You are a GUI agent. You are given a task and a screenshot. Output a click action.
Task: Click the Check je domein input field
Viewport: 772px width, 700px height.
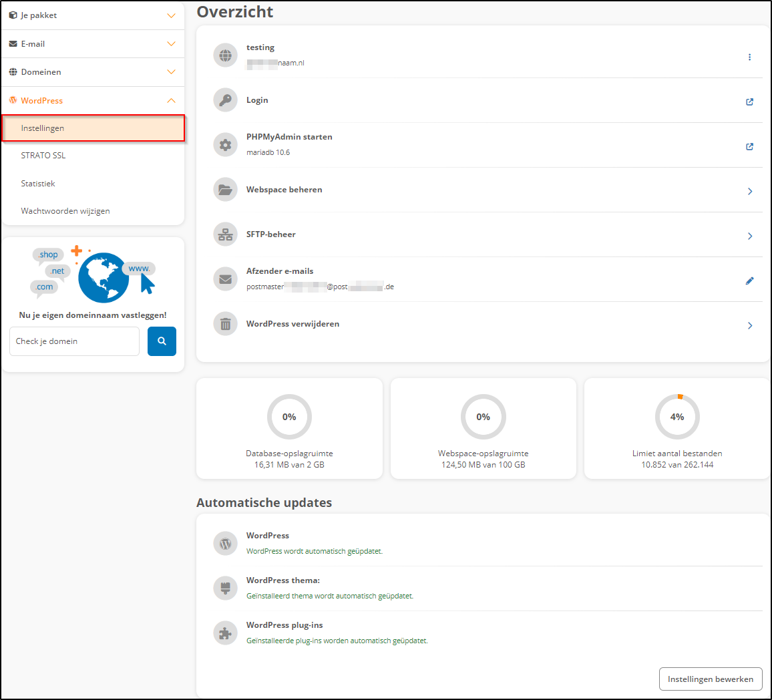(x=74, y=341)
